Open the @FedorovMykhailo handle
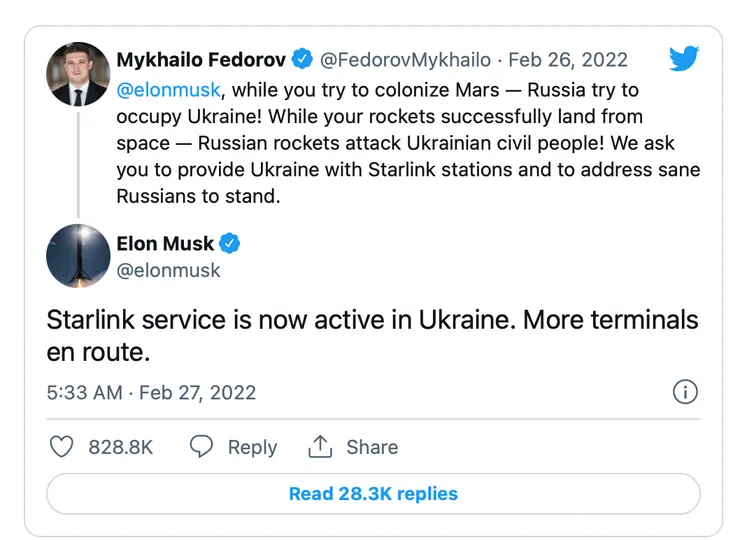This screenshot has width=740, height=540. (405, 60)
